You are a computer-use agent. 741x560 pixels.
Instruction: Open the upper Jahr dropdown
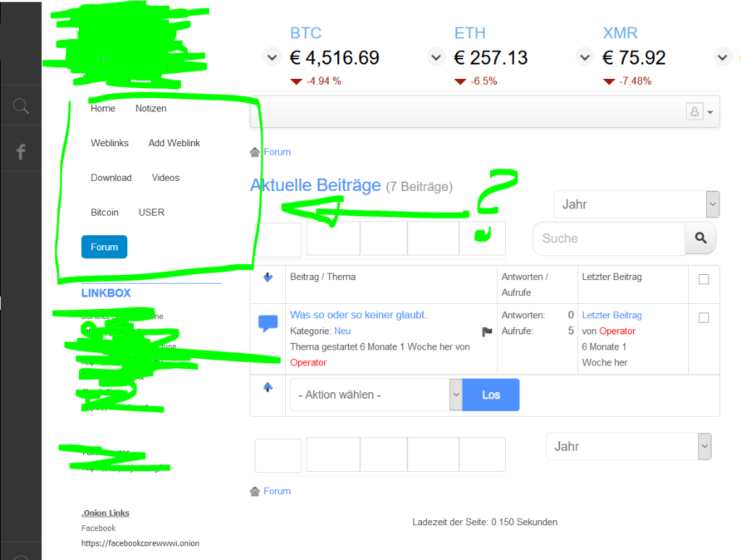click(x=636, y=205)
